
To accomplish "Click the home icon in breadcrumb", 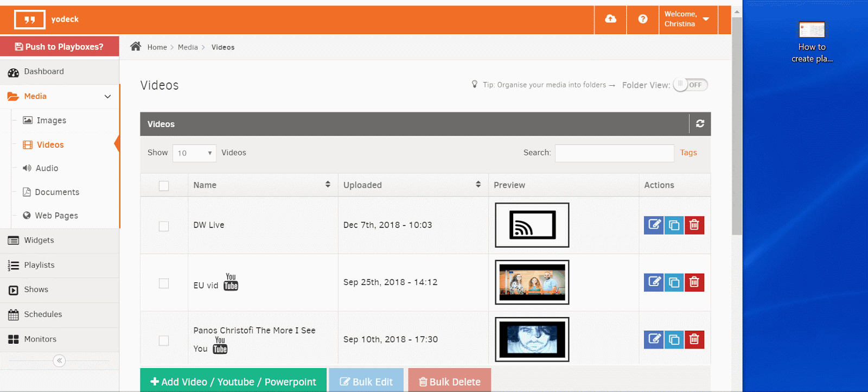I will [136, 47].
